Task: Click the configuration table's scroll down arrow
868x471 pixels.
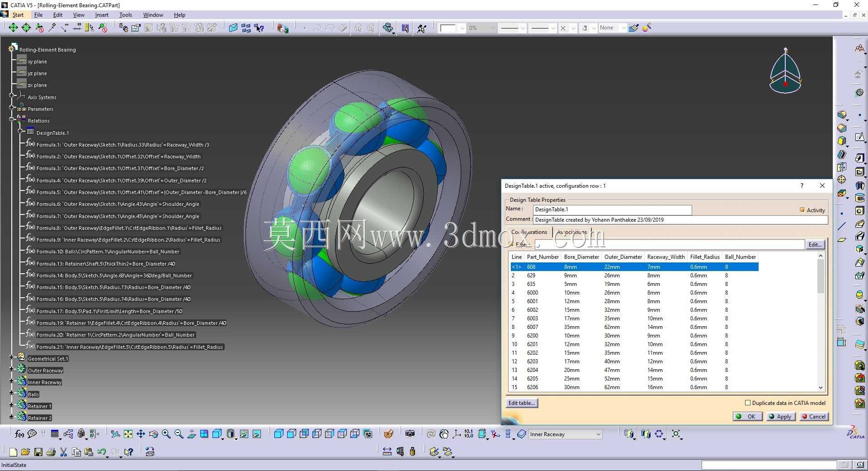Action: tap(821, 388)
